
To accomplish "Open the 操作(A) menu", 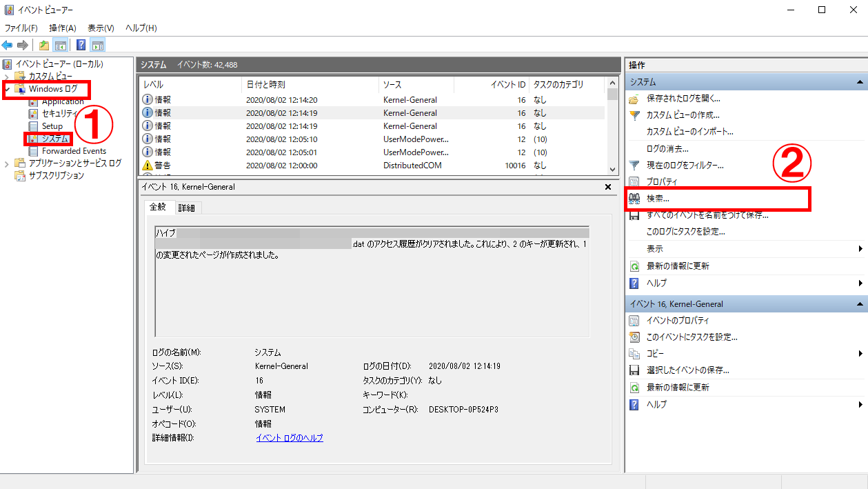I will point(62,28).
